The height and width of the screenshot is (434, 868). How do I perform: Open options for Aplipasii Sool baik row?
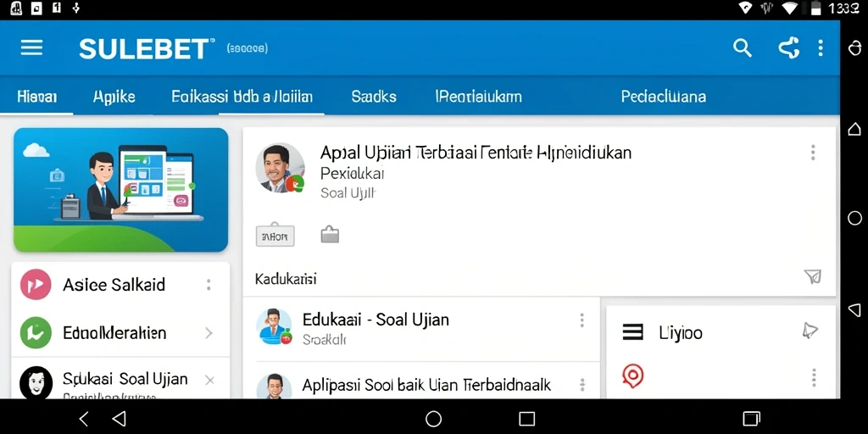581,385
